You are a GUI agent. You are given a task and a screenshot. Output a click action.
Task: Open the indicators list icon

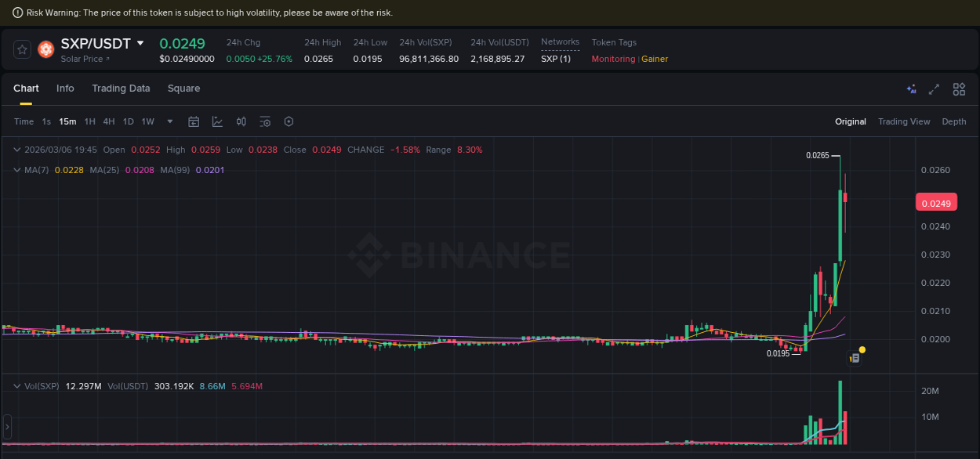(x=264, y=121)
